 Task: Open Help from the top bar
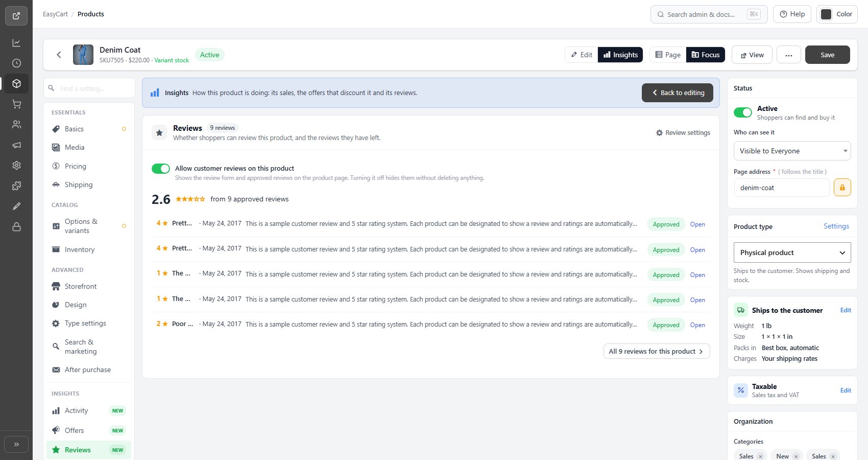pyautogui.click(x=792, y=14)
